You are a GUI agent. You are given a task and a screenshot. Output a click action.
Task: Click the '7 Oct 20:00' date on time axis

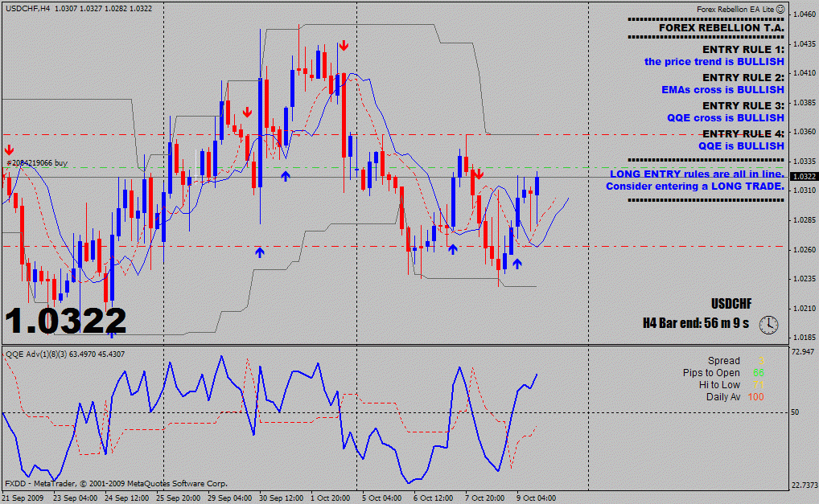tap(485, 498)
